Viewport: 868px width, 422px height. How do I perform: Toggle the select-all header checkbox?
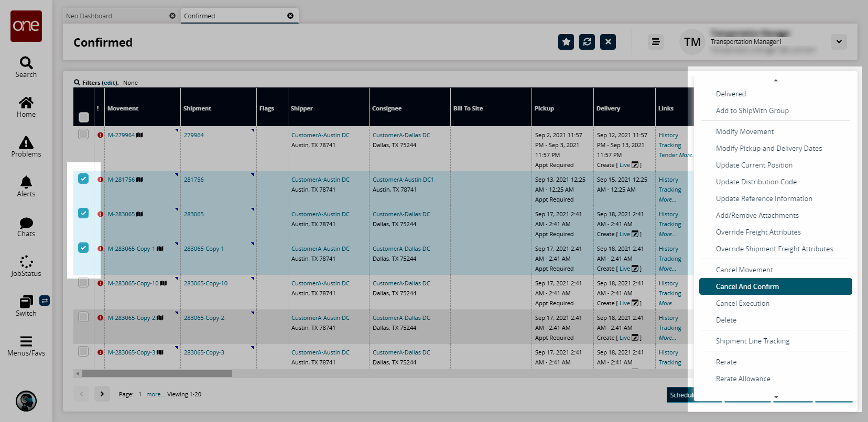click(x=84, y=117)
